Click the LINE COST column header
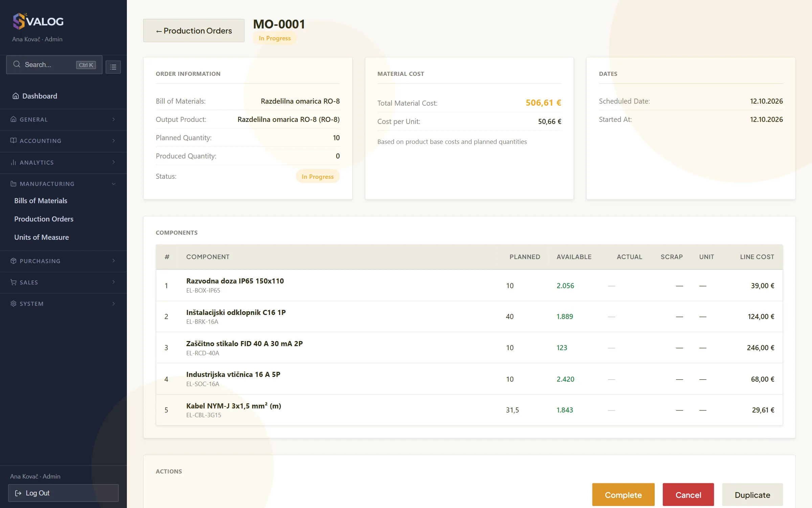812x508 pixels. (x=757, y=257)
